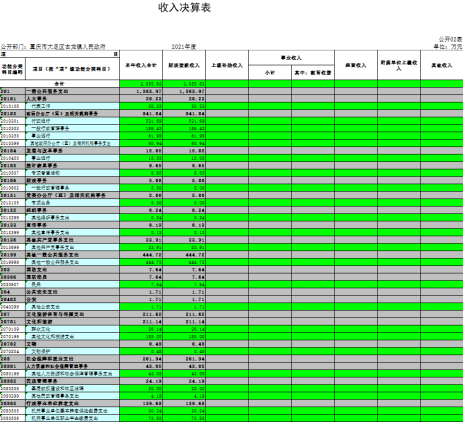
Task: Click the 一般公共服务支出 row label
Action: click(47, 91)
